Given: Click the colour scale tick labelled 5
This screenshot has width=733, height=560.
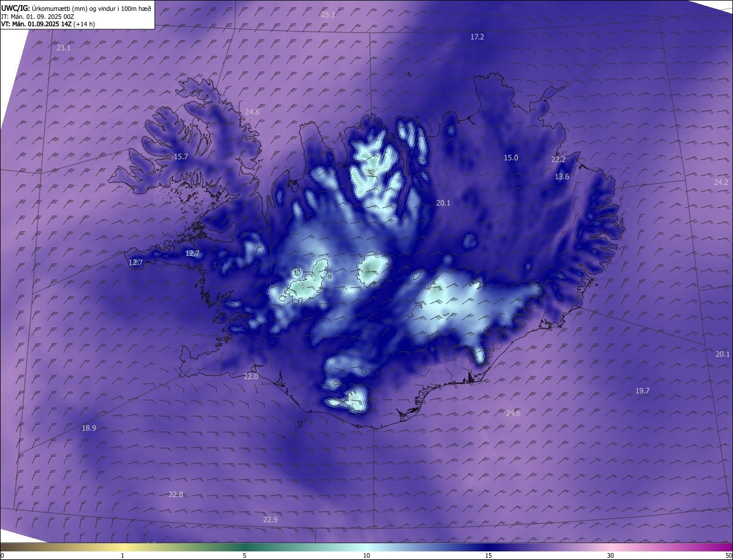Looking at the screenshot, I should (245, 555).
